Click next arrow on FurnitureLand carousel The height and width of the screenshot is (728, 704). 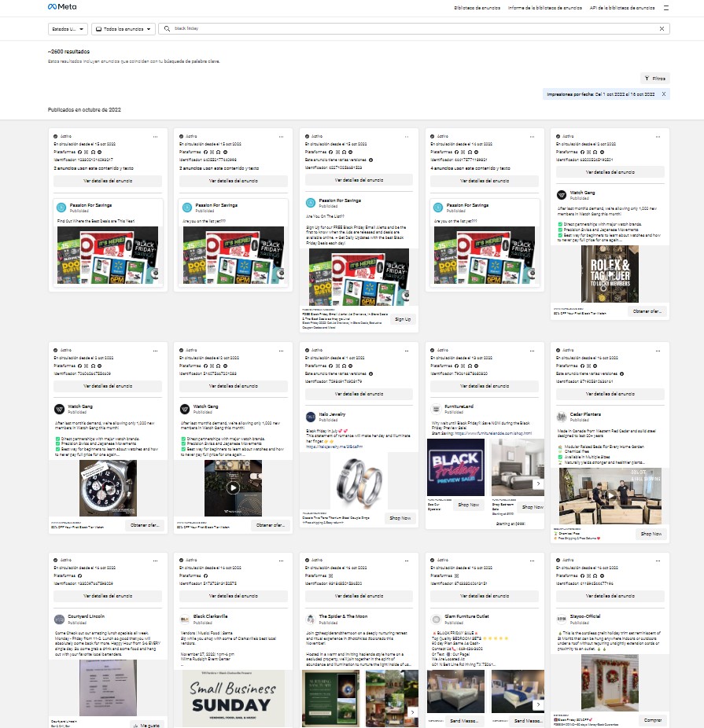538,484
